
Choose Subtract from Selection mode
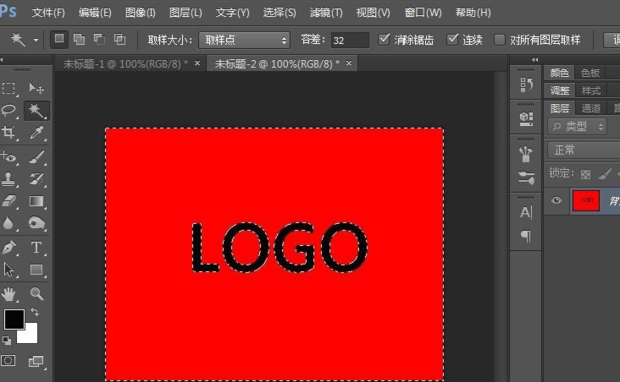(99, 40)
